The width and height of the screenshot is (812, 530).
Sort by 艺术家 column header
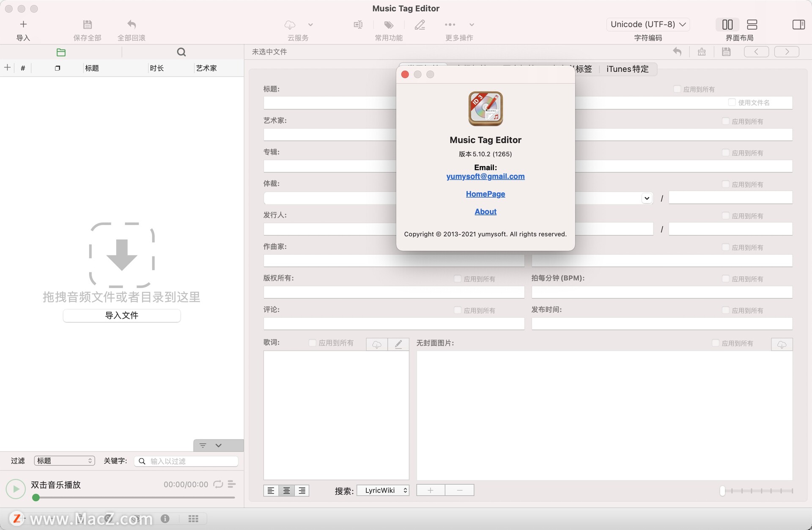click(x=206, y=68)
